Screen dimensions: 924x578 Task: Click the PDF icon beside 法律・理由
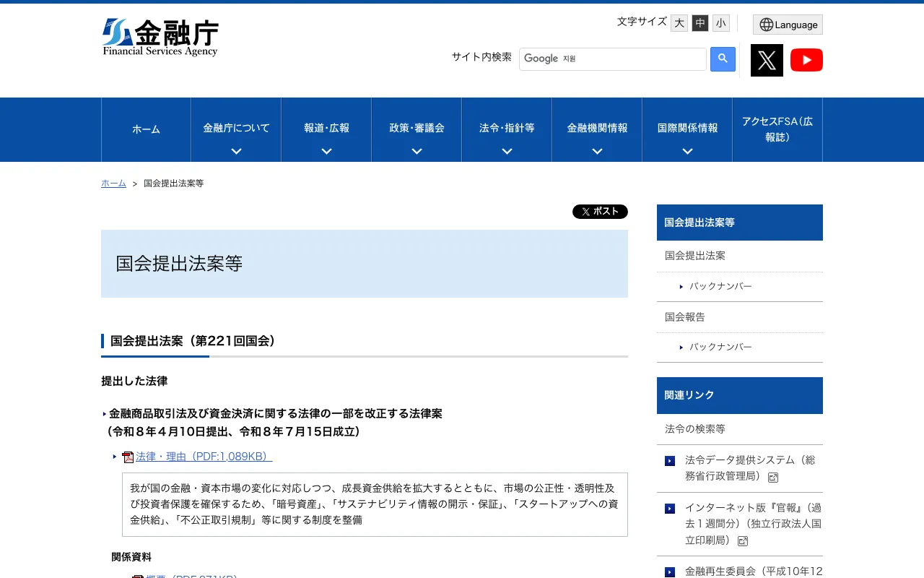point(128,457)
